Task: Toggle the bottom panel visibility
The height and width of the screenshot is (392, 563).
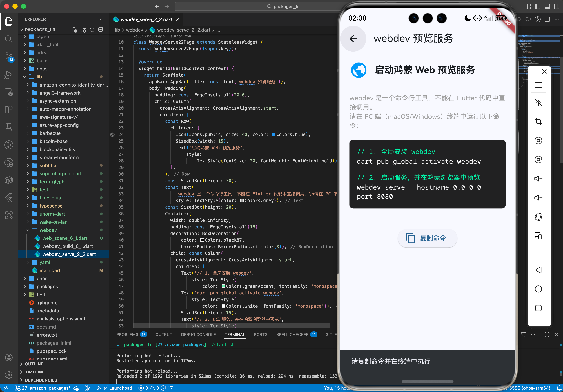Action: (547, 6)
